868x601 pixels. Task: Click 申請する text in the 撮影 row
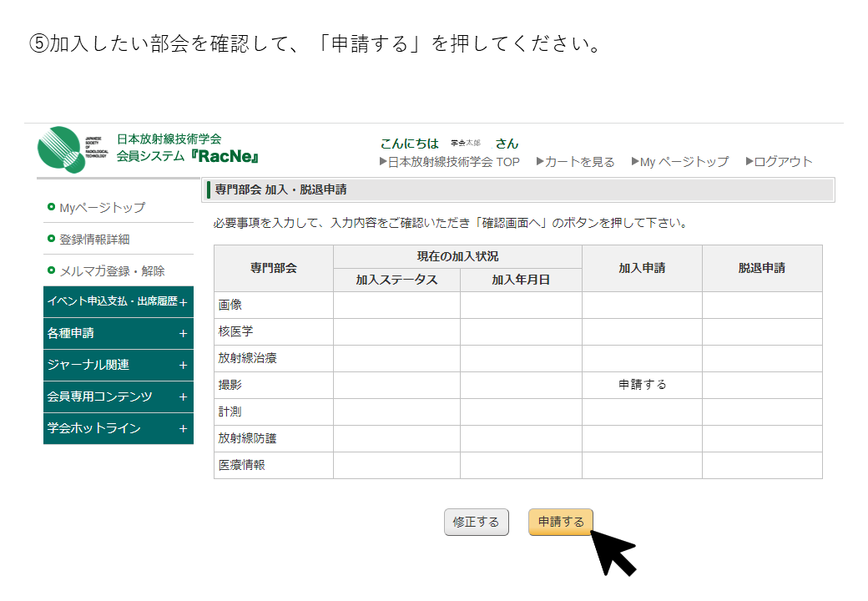[x=642, y=385]
